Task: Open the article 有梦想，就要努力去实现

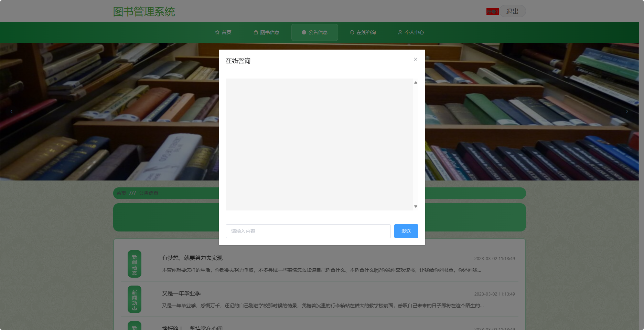Action: click(x=192, y=258)
